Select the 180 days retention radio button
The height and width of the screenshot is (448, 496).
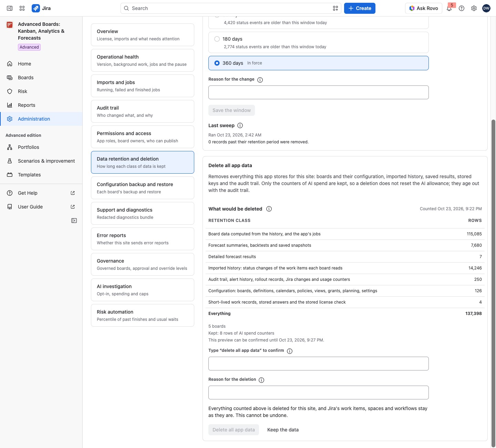coord(217,39)
